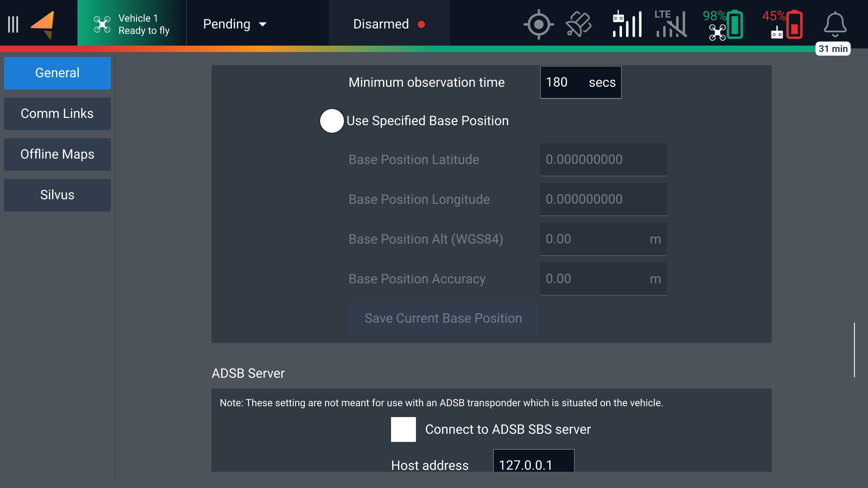Open the Vehicle 1 Ready to fly selector
The image size is (868, 488).
[x=132, y=24]
